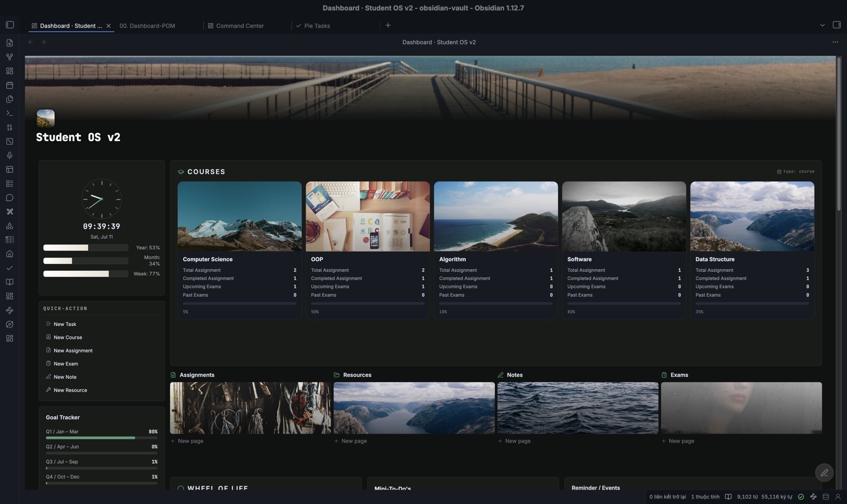Click the Q1 Jan–Mar goal progress bar
Screen dimensions: 847x504
pos(102,438)
